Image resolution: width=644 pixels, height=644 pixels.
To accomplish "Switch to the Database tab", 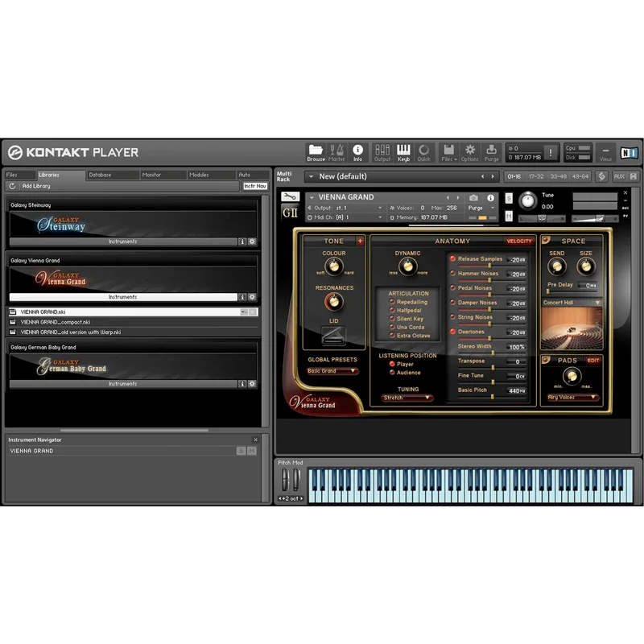I will [x=112, y=175].
